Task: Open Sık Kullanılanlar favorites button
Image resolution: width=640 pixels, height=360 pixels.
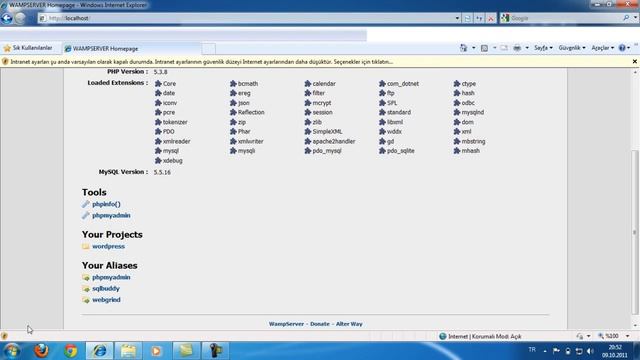Action: pyautogui.click(x=28, y=48)
